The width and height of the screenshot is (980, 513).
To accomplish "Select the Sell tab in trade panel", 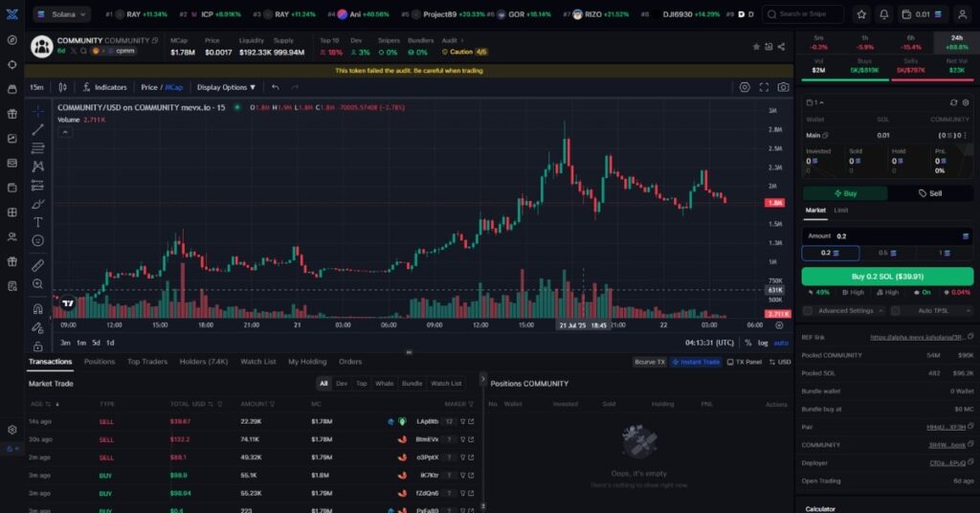I will click(x=930, y=193).
